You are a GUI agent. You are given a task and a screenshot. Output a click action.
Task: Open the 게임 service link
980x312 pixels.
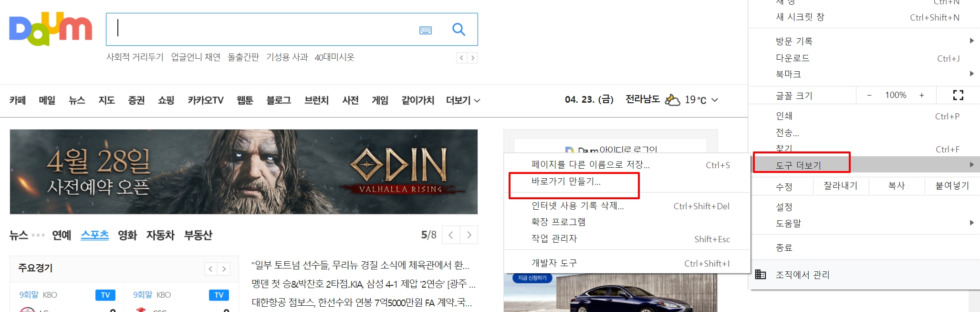(x=380, y=100)
